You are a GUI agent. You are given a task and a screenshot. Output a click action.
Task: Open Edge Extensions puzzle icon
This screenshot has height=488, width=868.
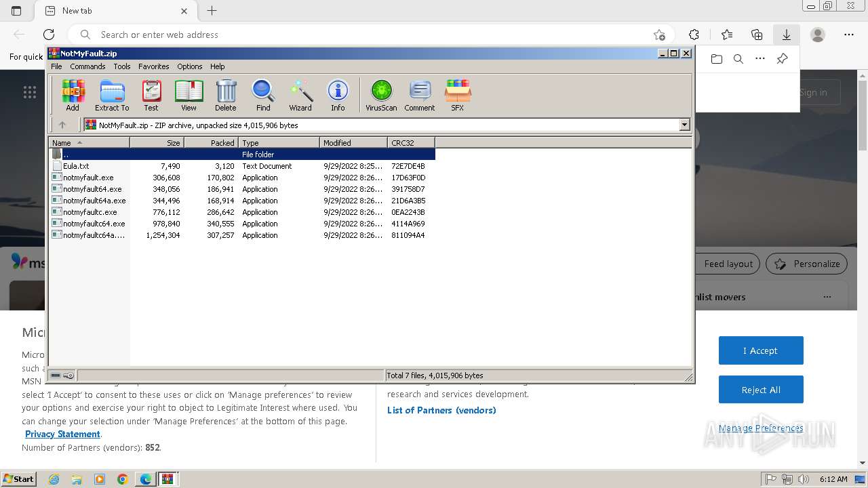(694, 35)
